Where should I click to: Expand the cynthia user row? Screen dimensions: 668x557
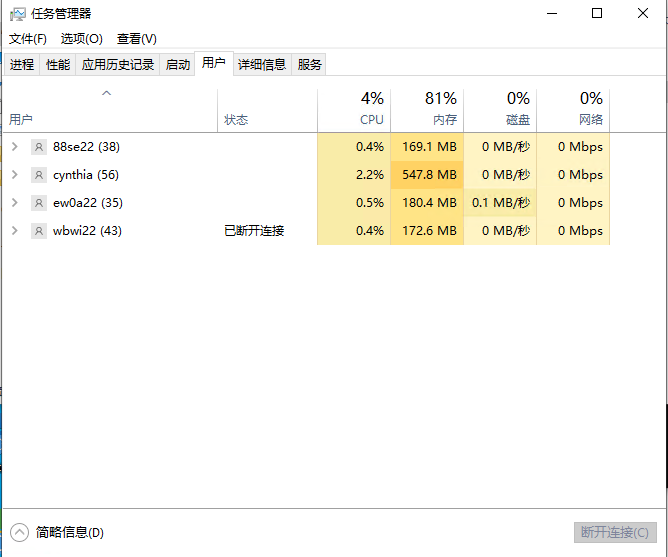tap(15, 175)
